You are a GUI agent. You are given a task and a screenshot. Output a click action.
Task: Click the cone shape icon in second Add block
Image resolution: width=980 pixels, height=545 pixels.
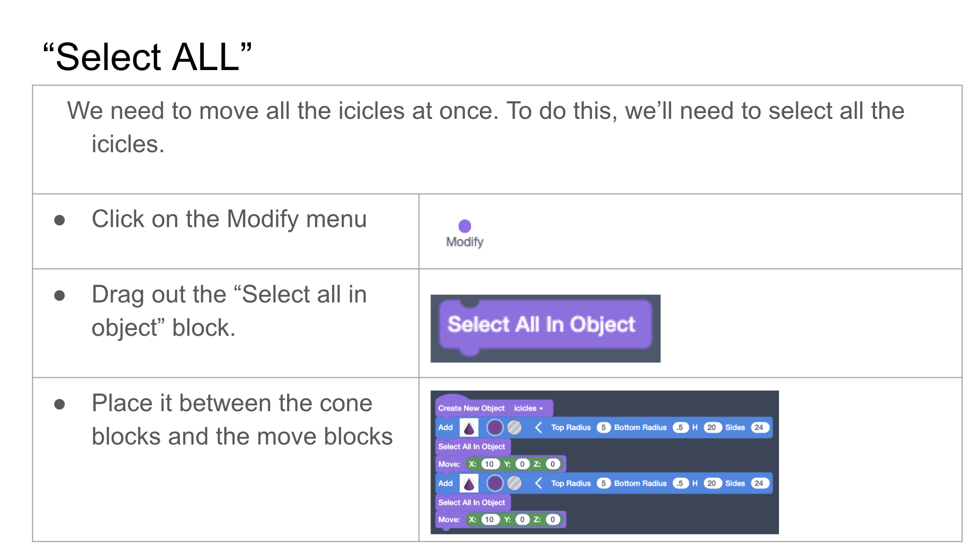469,483
